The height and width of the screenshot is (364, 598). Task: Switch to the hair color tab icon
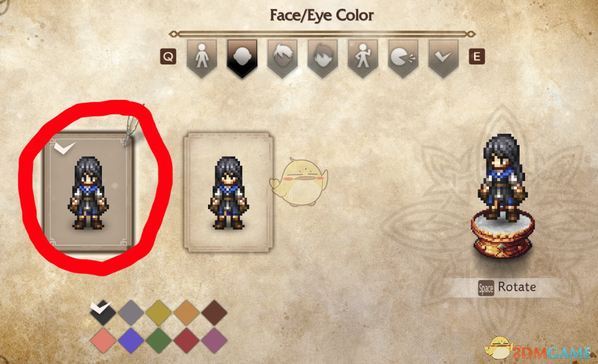pyautogui.click(x=322, y=58)
